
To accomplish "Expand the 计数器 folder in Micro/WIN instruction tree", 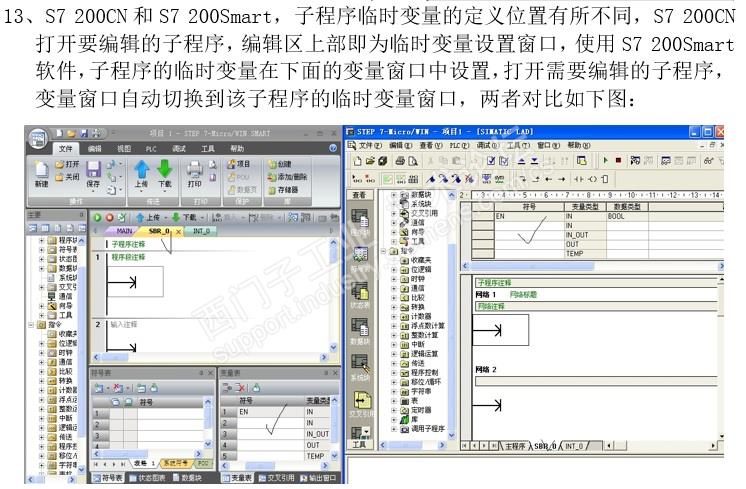I will click(393, 316).
